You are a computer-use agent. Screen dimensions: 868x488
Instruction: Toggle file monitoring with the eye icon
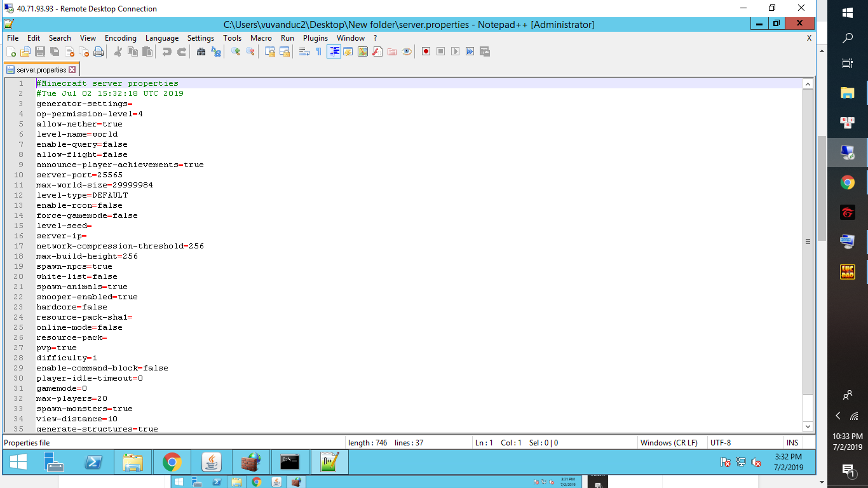click(x=407, y=51)
